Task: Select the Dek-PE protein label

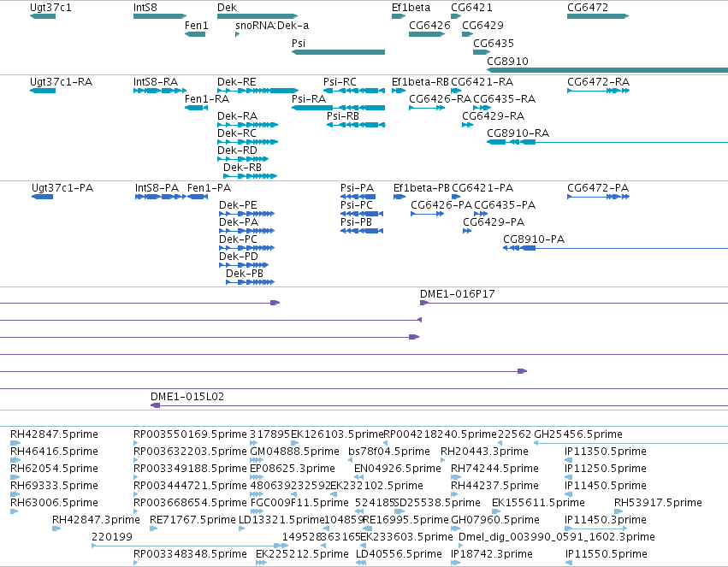Action: click(238, 205)
